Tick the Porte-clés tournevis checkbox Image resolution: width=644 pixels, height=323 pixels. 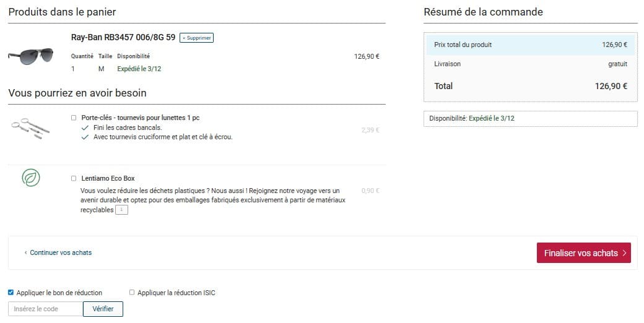tap(74, 118)
